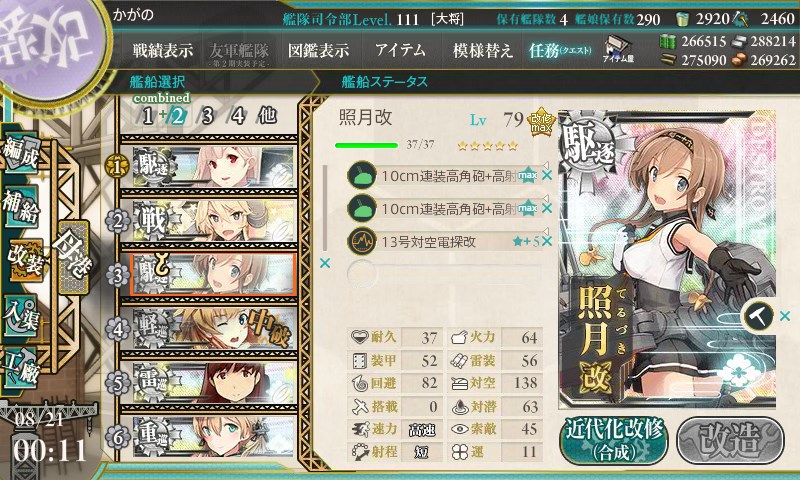Image resolution: width=800 pixels, height=480 pixels.
Task: Select the empty fourth equipment slot
Action: click(x=445, y=274)
